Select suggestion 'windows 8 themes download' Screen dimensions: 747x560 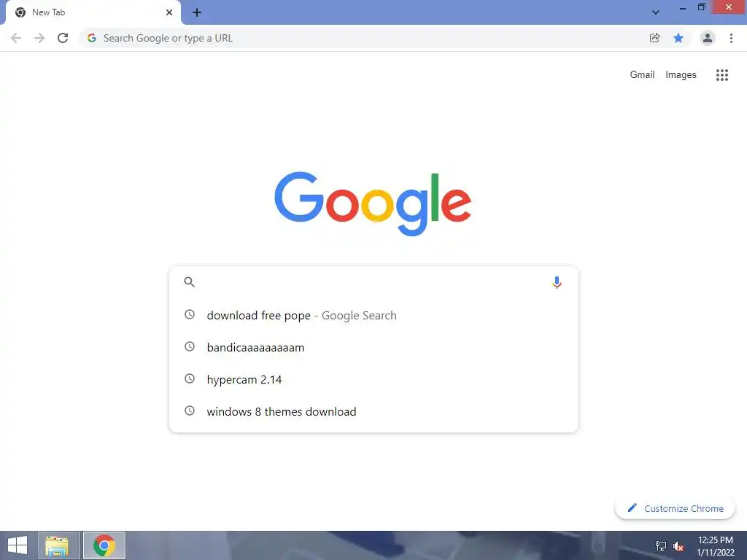click(374, 411)
